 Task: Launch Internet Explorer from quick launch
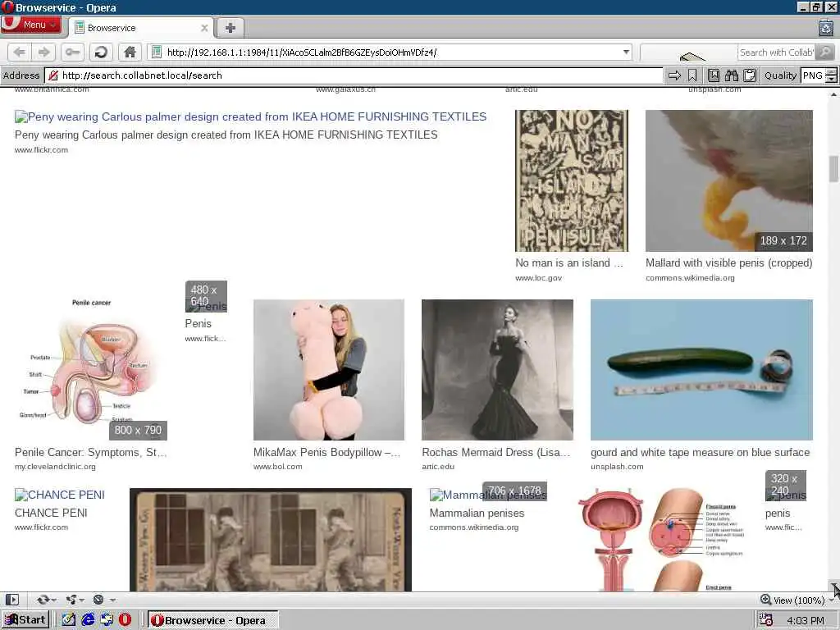coord(87,620)
